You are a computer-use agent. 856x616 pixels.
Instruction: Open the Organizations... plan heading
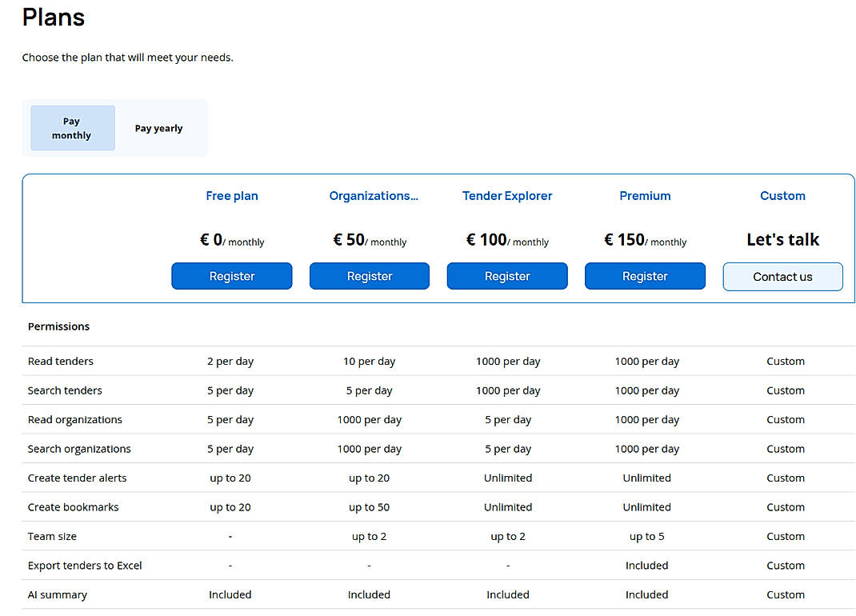[374, 195]
